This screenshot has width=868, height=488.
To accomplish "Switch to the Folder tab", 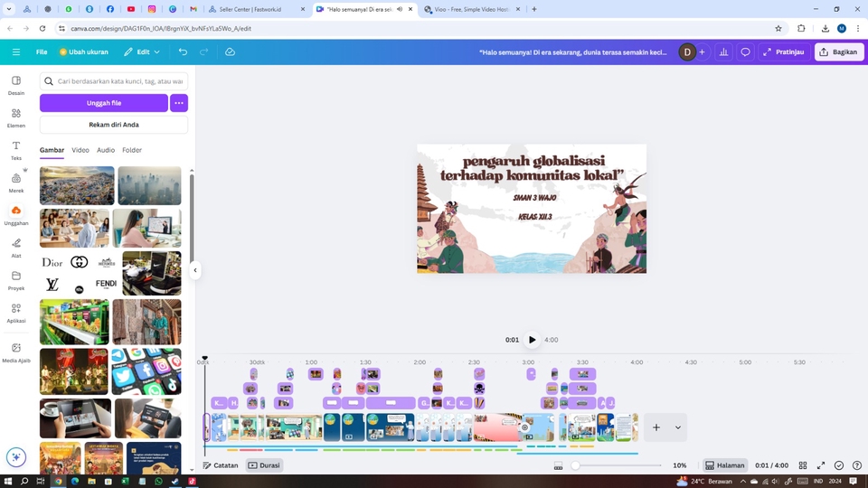I will point(132,150).
